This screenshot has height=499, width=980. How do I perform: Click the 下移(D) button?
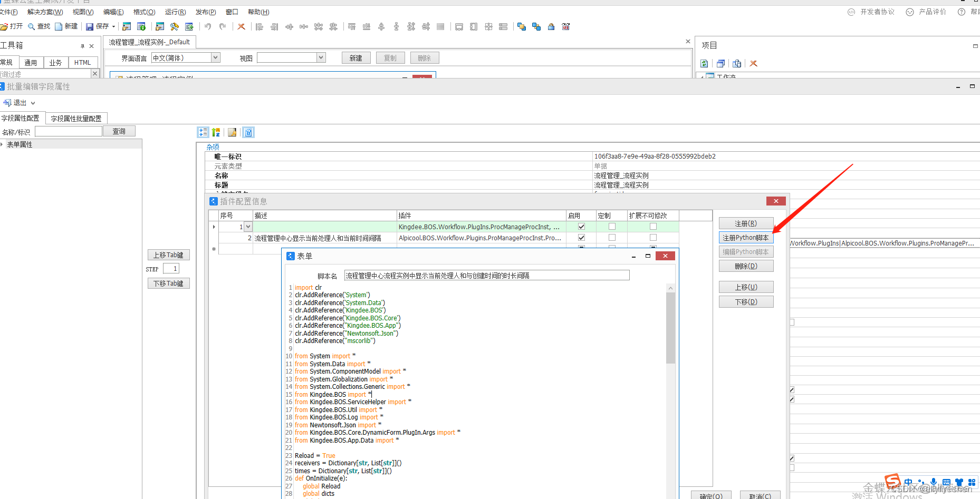746,302
